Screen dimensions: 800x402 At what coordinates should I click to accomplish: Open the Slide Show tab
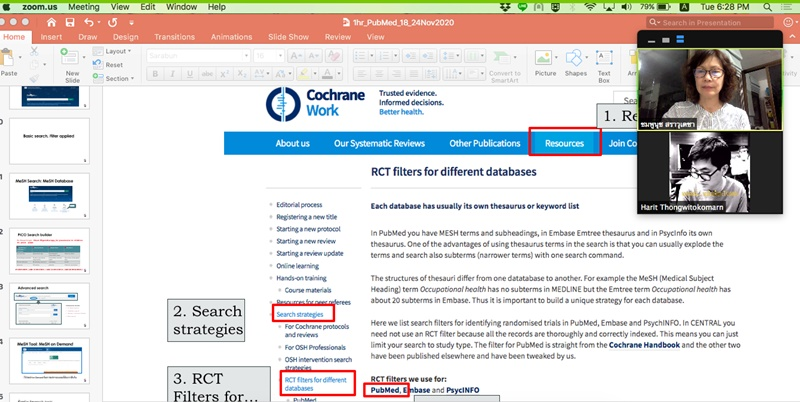click(x=288, y=37)
